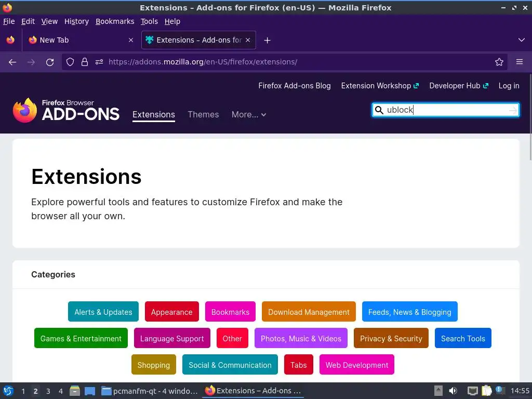Open Feeds, News & Blogging category

(409, 312)
